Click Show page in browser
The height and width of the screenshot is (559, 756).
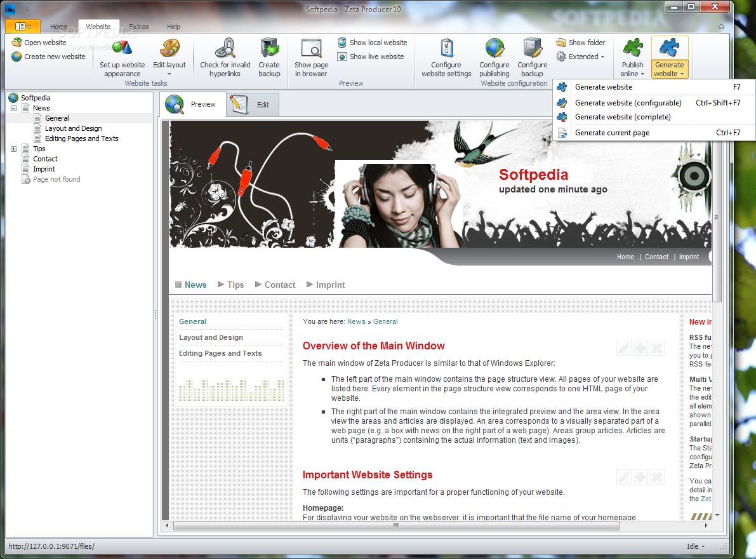[312, 58]
